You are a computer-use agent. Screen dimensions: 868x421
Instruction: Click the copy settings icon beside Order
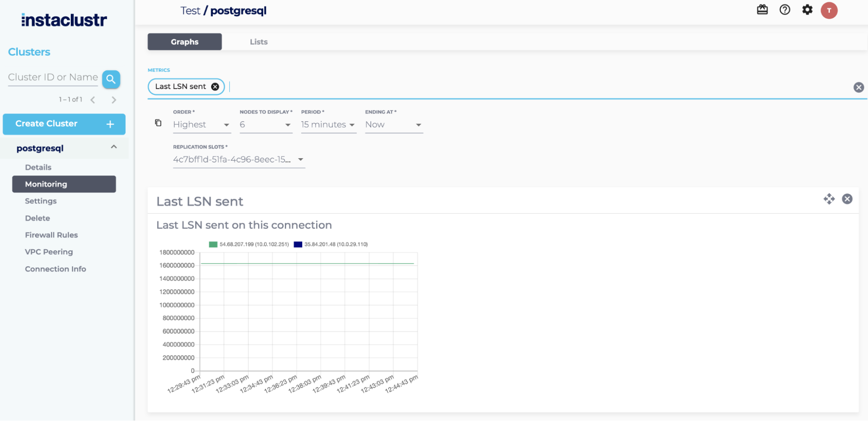tap(158, 123)
